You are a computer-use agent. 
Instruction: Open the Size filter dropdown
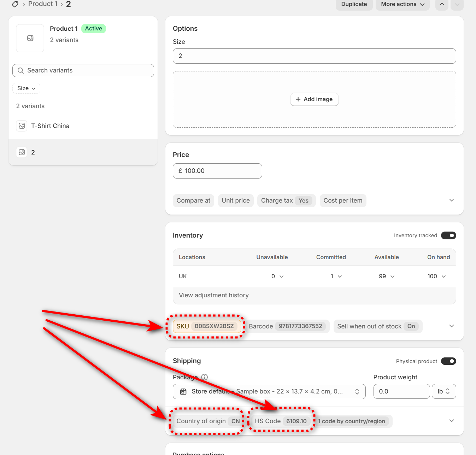pyautogui.click(x=27, y=88)
